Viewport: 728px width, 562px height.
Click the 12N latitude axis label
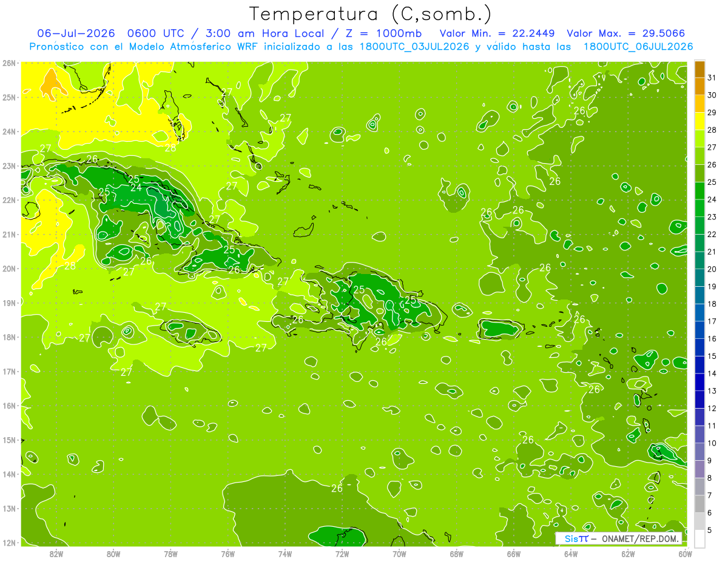(x=9, y=543)
